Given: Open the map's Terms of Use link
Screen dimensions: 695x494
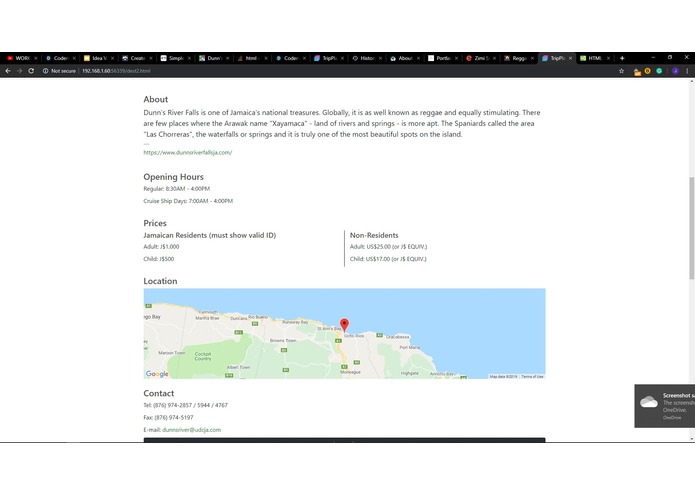Looking at the screenshot, I should click(x=532, y=376).
